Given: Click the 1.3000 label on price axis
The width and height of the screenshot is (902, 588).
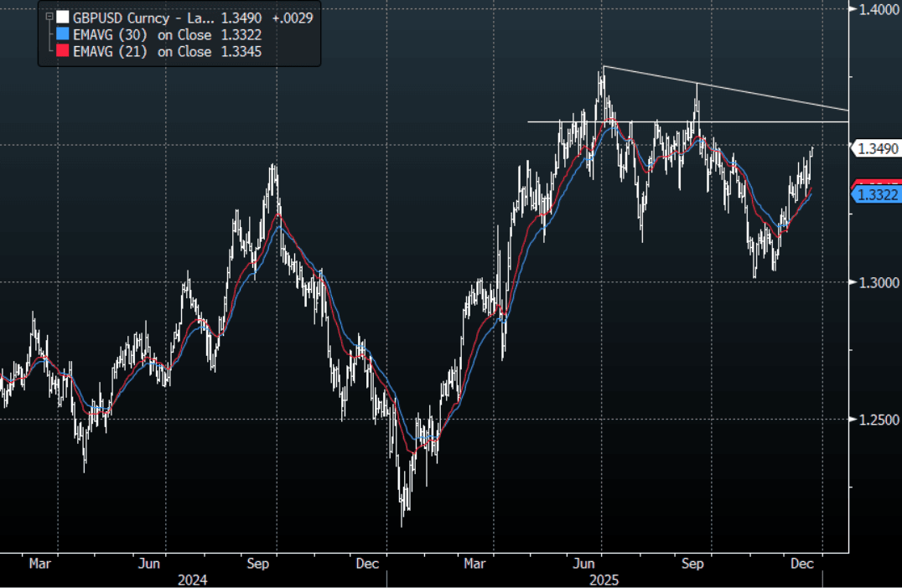Looking at the screenshot, I should click(876, 283).
